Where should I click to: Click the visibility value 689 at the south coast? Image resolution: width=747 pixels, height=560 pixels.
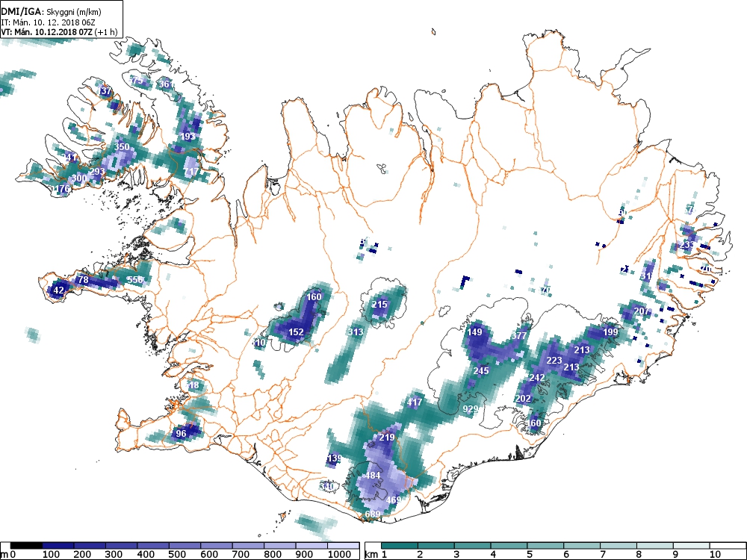(373, 514)
